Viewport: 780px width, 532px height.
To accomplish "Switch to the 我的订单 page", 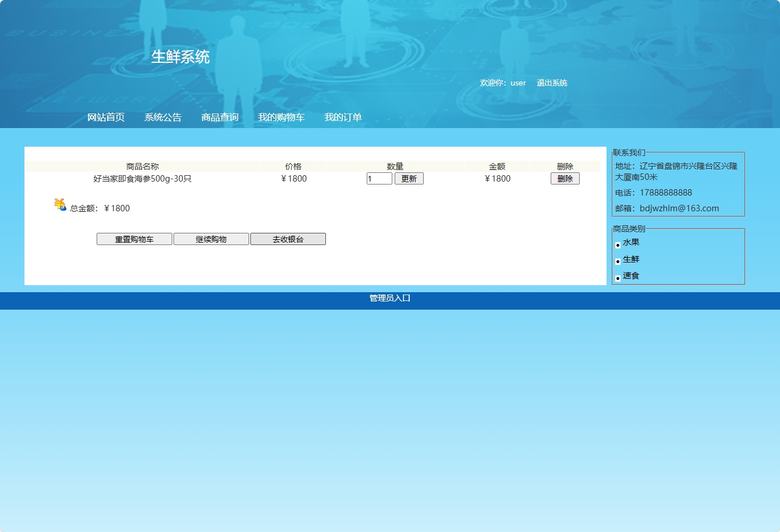I will [x=343, y=117].
